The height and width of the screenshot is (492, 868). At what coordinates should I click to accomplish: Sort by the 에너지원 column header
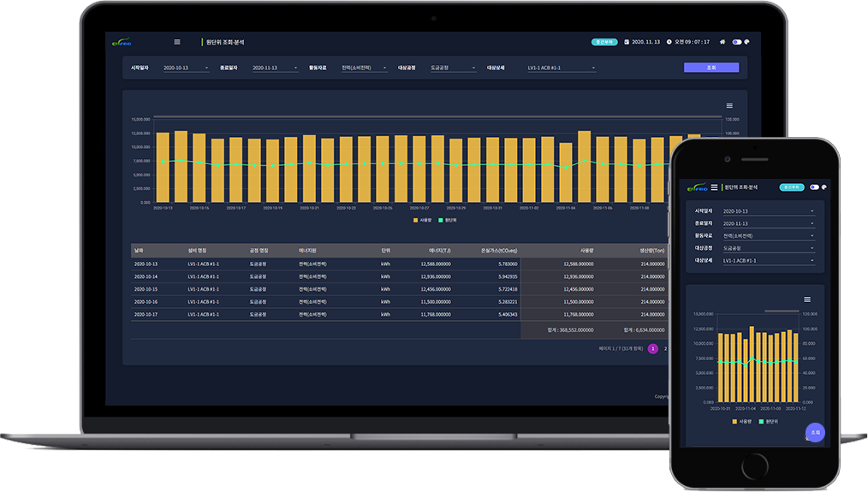coord(307,251)
